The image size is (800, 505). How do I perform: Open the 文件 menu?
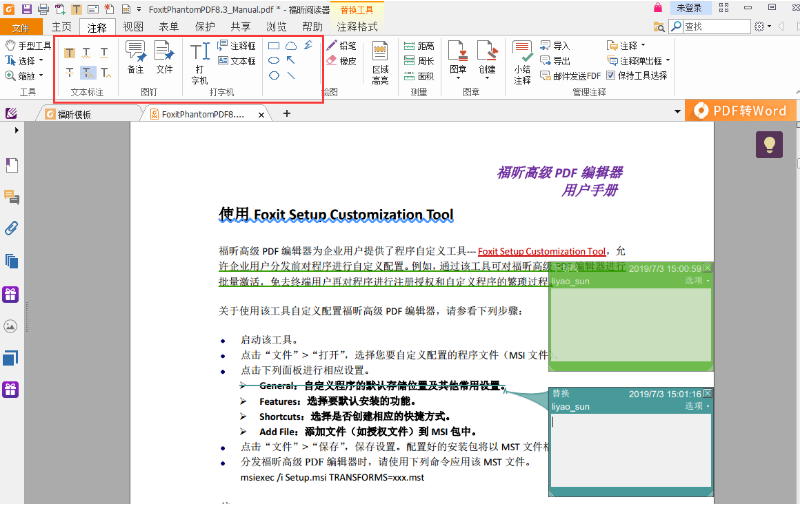click(20, 28)
